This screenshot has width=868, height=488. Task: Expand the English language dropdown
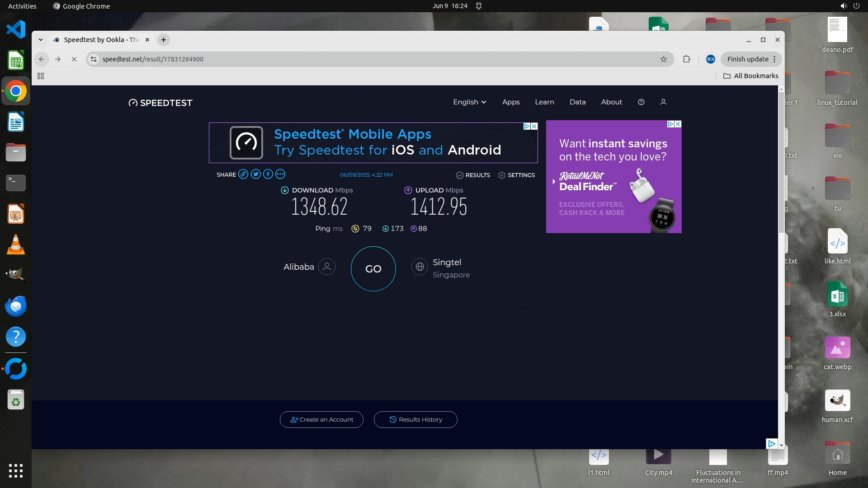(469, 102)
